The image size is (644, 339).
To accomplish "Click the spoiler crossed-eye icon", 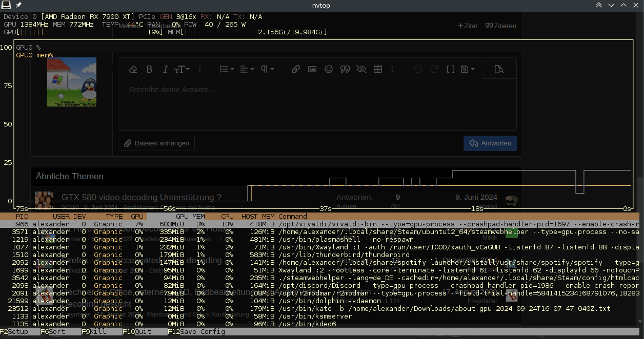I will coord(361,69).
